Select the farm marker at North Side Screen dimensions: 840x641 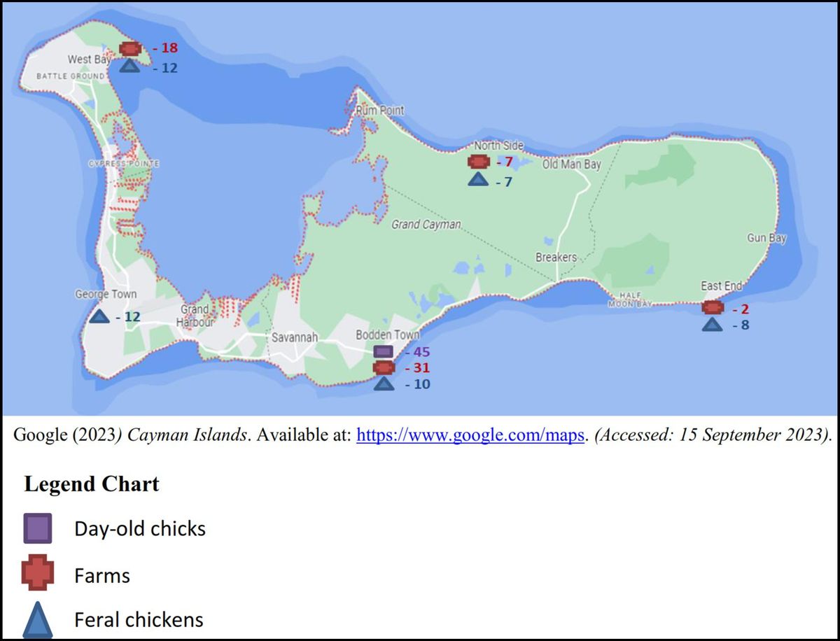click(478, 162)
